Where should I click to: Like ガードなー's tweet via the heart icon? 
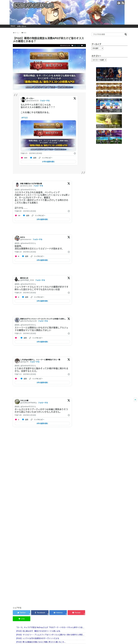[22, 158]
